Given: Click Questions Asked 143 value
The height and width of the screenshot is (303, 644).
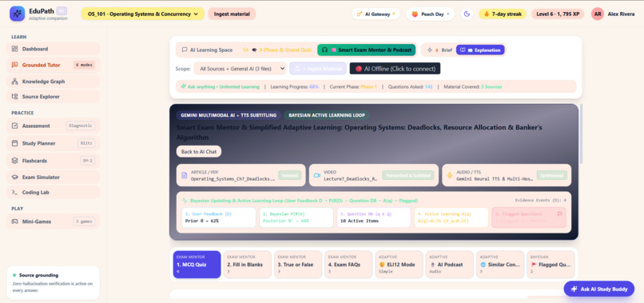Looking at the screenshot, I should click(429, 87).
